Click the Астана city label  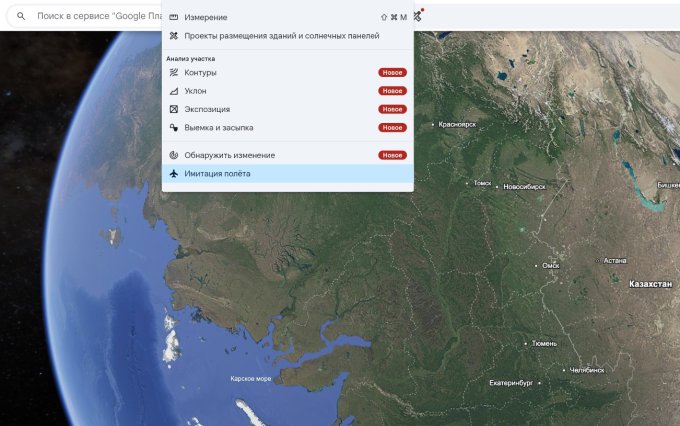615,260
